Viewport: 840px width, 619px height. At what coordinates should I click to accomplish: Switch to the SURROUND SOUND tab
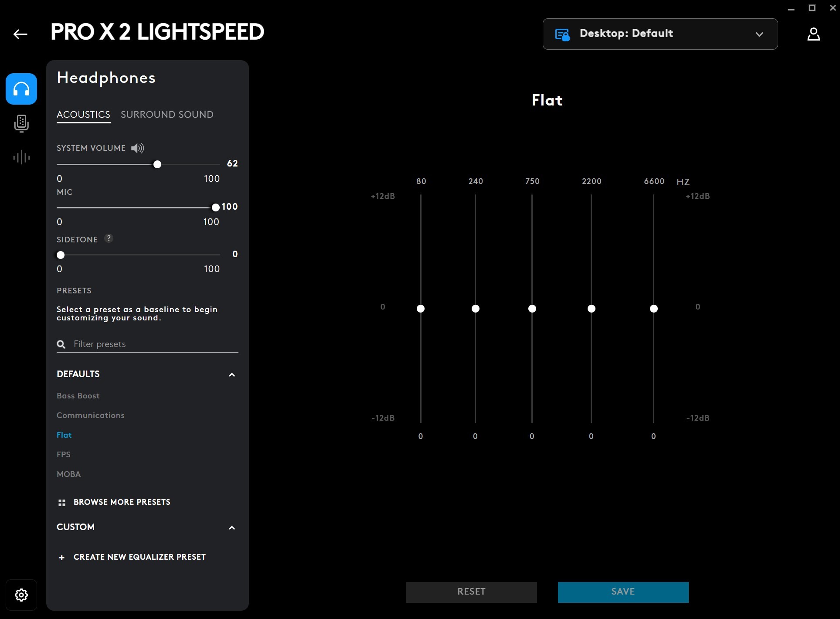point(167,115)
